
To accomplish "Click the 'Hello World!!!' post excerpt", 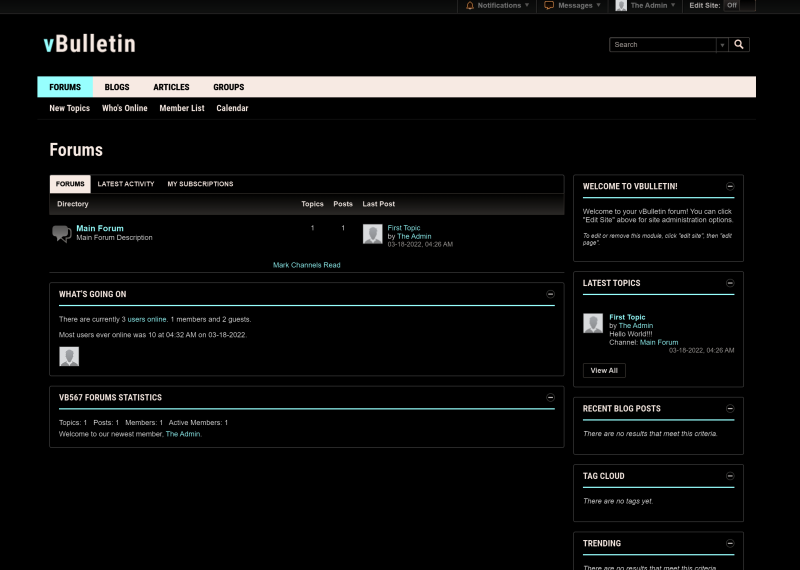I will click(631, 334).
